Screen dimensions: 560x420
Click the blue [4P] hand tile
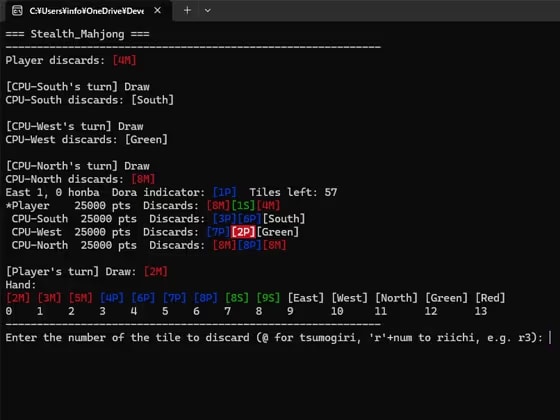(x=112, y=298)
